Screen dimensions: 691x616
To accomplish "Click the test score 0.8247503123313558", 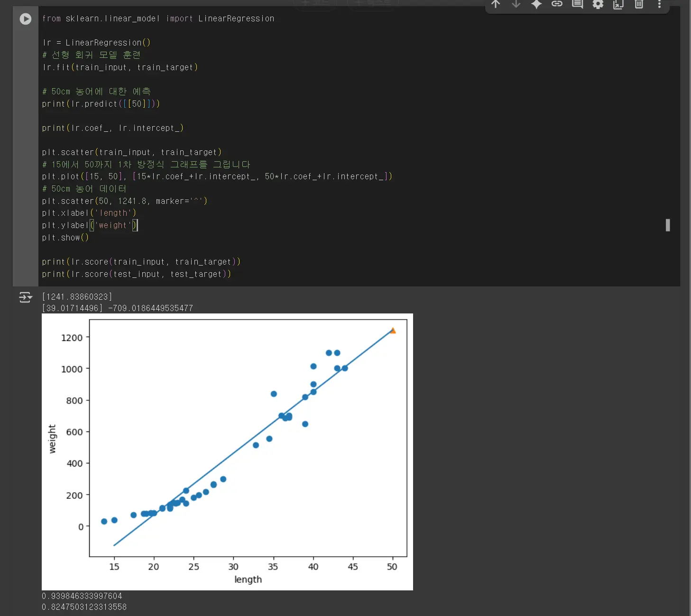I will point(84,607).
